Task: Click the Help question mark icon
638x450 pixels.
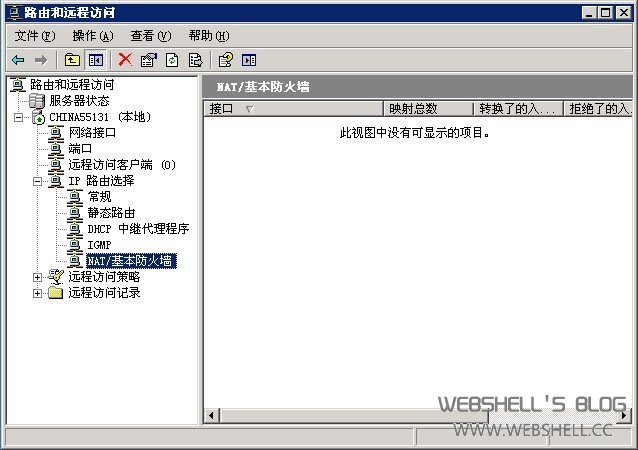Action: (x=225, y=60)
